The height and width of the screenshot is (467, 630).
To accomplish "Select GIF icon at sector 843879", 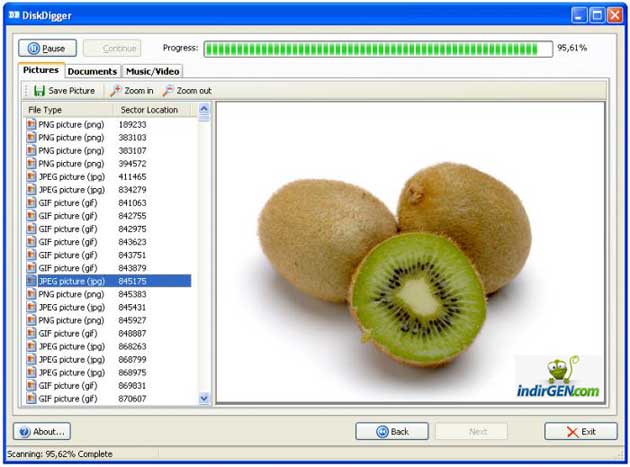I will point(31,268).
